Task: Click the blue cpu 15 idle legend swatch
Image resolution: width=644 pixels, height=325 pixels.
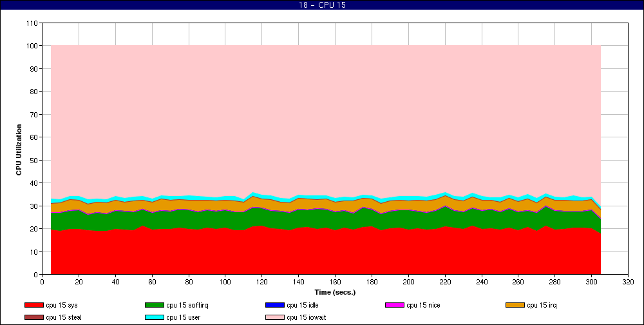Action: [x=275, y=305]
